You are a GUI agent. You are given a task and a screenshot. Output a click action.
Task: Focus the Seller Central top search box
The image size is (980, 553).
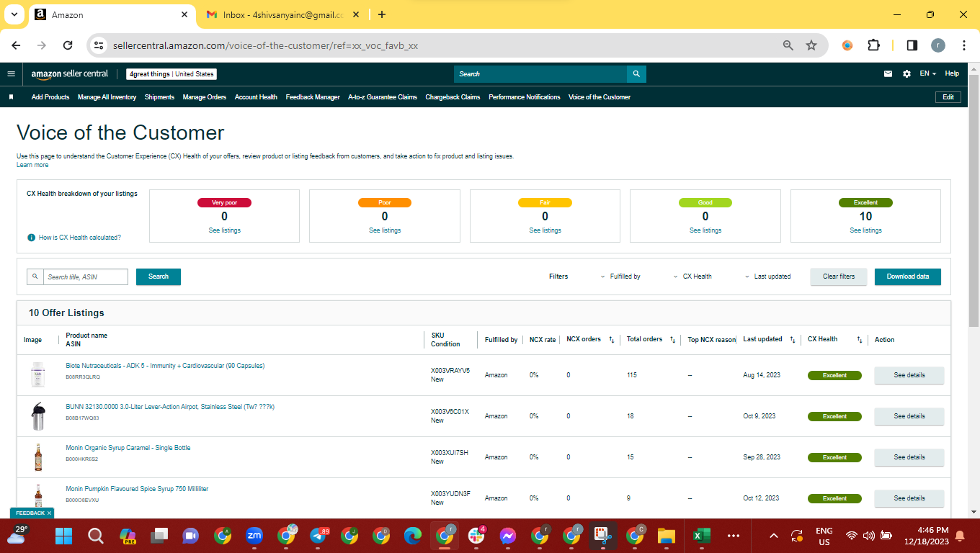540,74
